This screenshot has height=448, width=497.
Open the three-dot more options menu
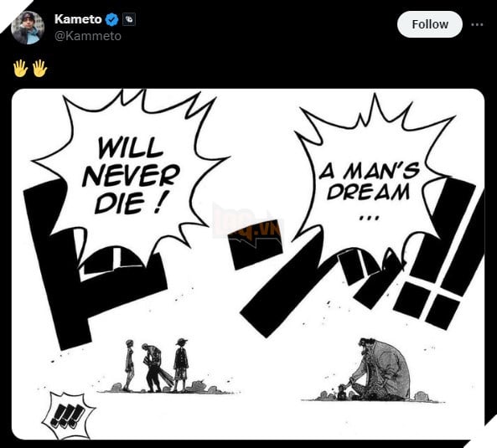pyautogui.click(x=477, y=24)
